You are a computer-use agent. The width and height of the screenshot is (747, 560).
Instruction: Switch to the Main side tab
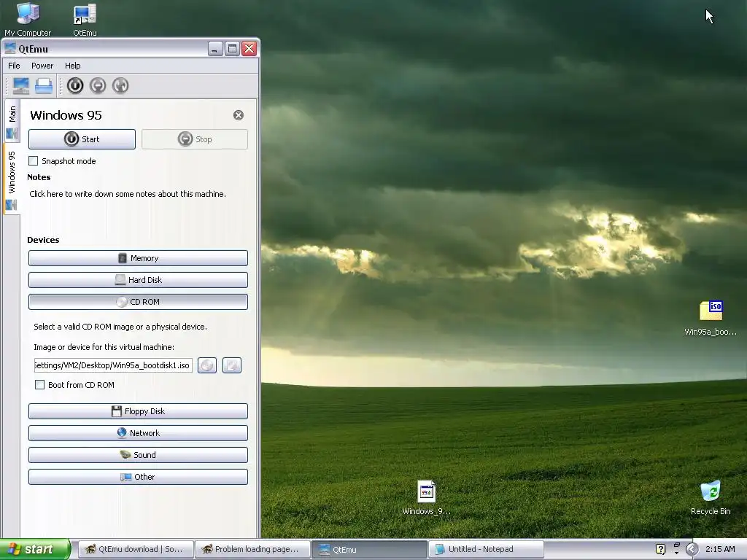click(x=12, y=121)
